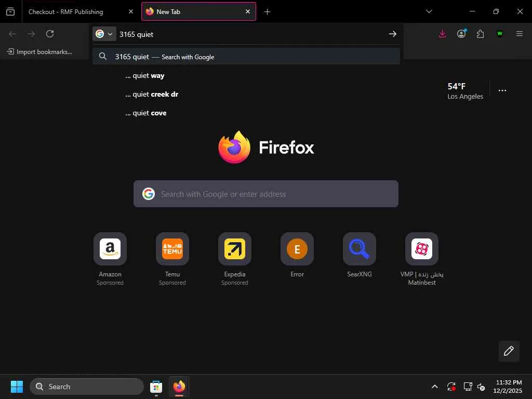The image size is (532, 399).
Task: Open the List all tabs dropdown
Action: click(429, 11)
